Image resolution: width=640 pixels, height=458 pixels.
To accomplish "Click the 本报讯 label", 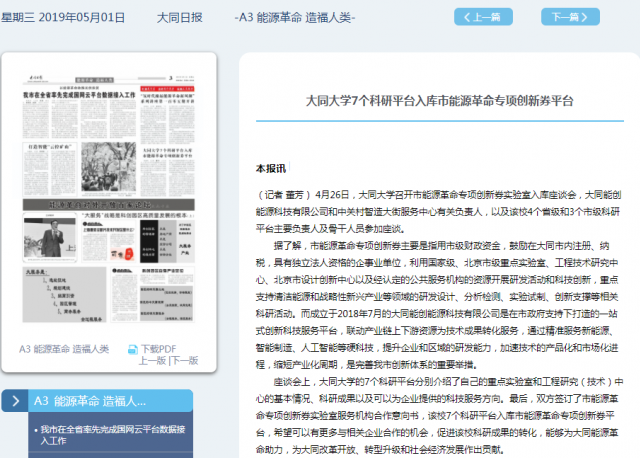I will pyautogui.click(x=271, y=169).
